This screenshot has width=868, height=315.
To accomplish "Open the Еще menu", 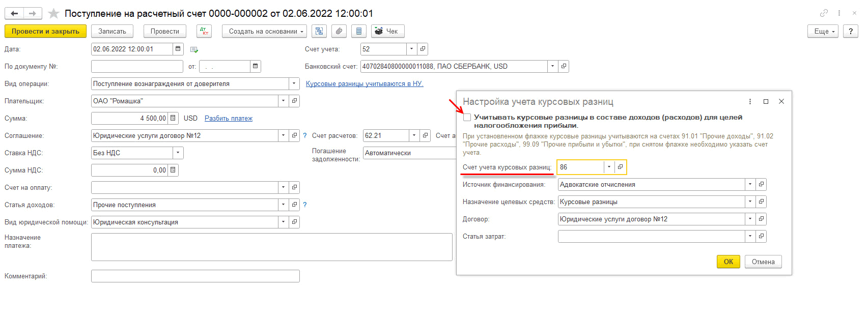I will coord(822,32).
